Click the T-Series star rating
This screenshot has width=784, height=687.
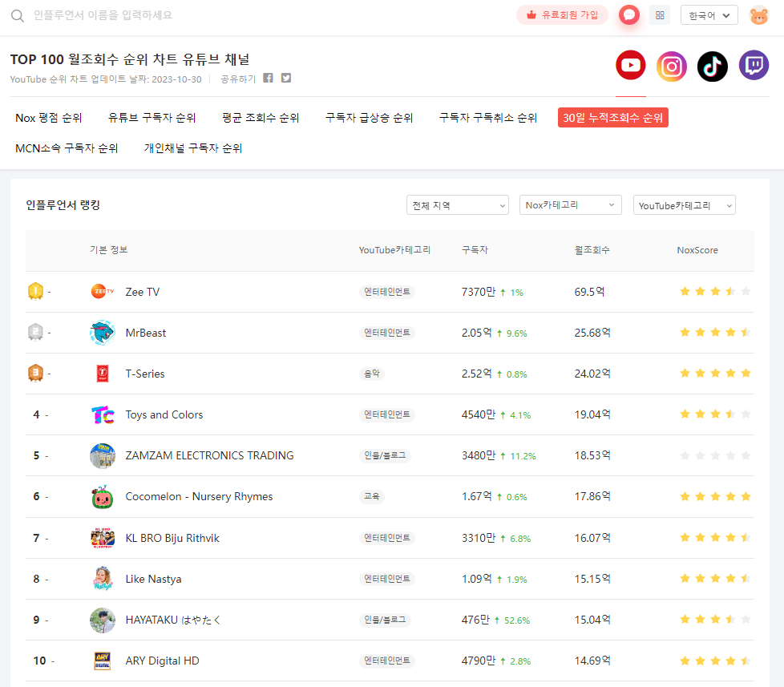(716, 374)
